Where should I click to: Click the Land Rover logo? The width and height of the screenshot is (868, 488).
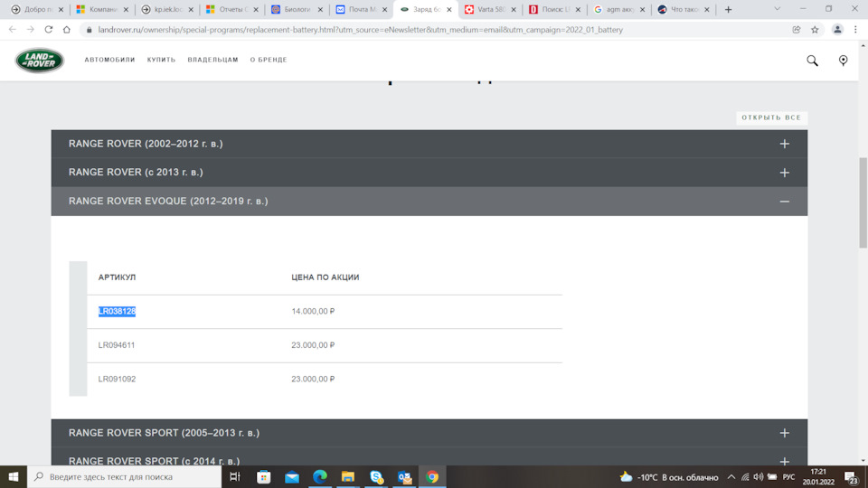(39, 61)
